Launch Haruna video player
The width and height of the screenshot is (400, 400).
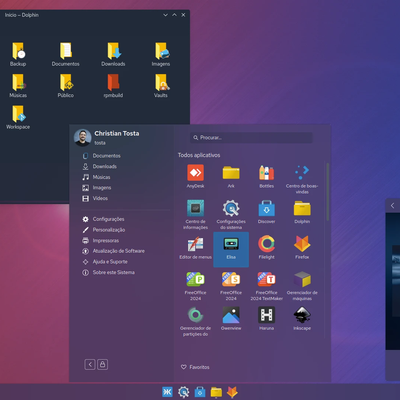[x=267, y=318]
